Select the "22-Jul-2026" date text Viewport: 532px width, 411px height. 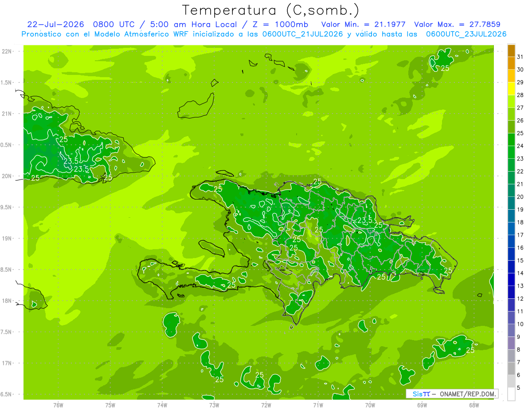click(x=55, y=24)
